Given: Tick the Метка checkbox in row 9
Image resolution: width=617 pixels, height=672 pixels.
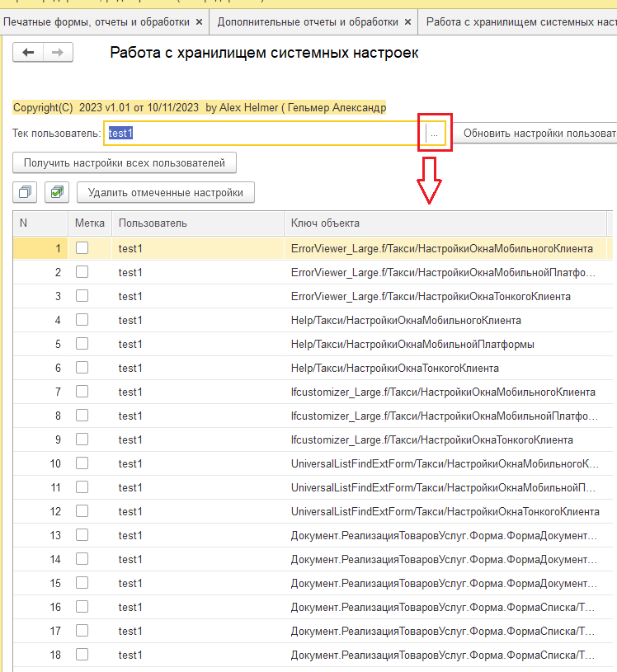Looking at the screenshot, I should pos(82,439).
